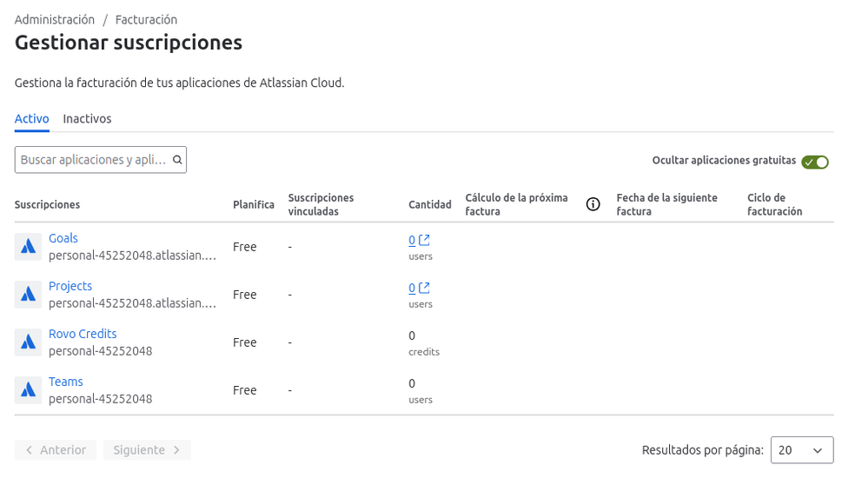Click the Anterior pagination button

(x=56, y=450)
